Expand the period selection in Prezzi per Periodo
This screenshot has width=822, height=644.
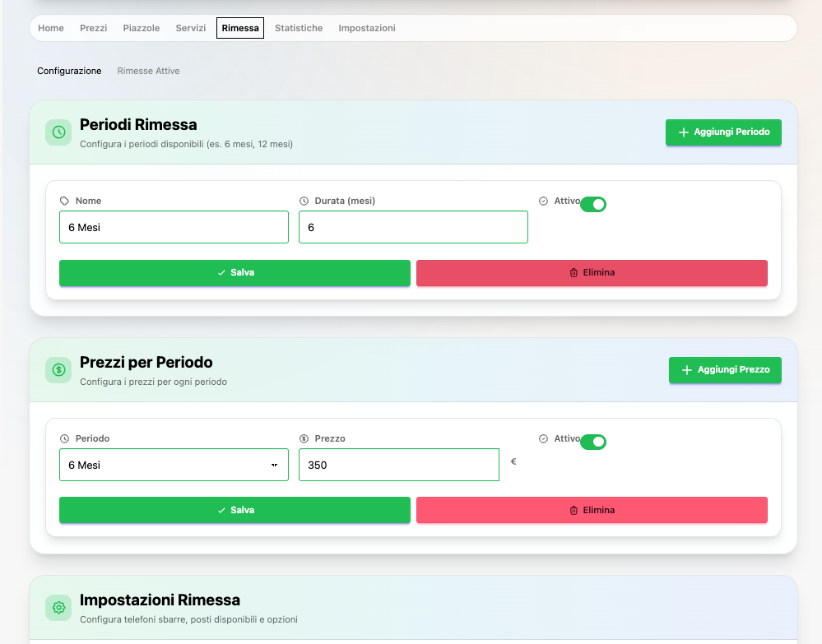coord(174,465)
